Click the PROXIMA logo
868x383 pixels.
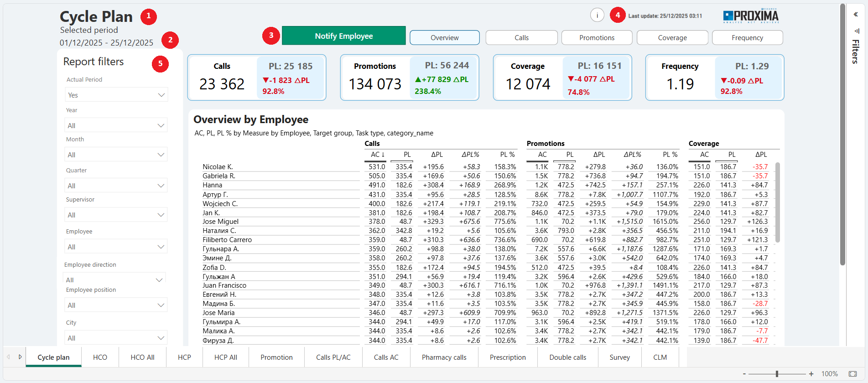point(751,16)
